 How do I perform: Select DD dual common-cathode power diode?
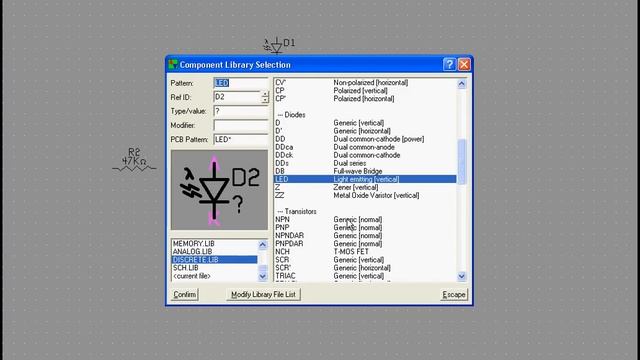point(365,139)
